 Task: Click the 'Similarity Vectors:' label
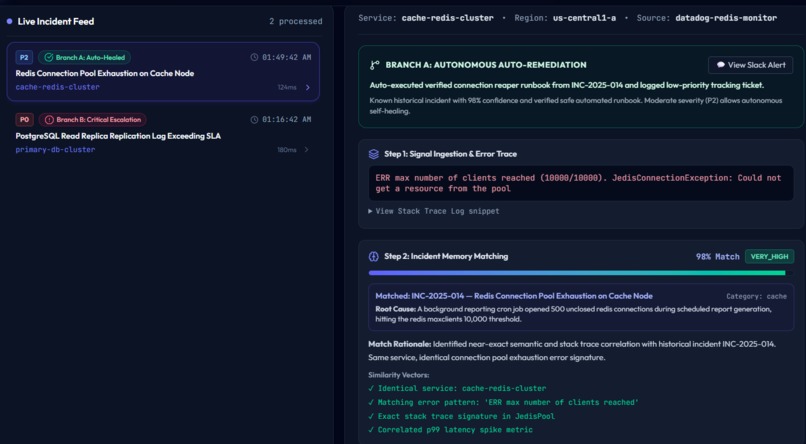coord(398,375)
